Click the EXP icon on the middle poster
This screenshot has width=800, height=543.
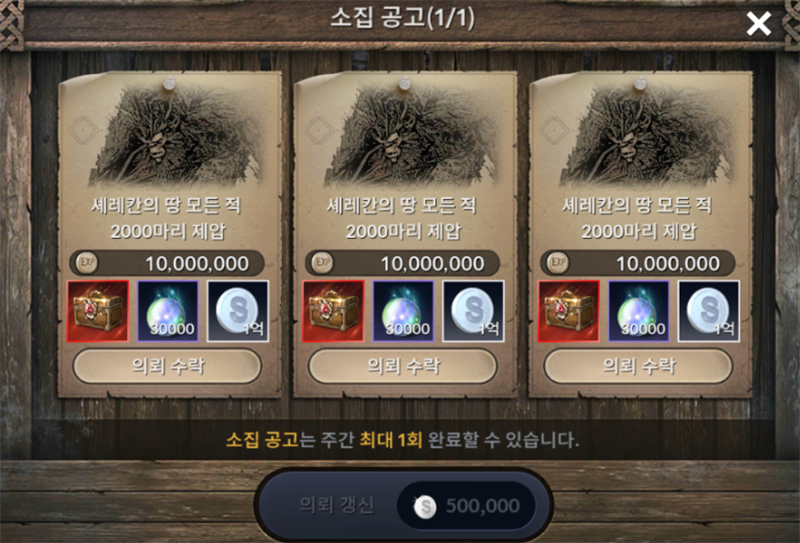click(322, 263)
